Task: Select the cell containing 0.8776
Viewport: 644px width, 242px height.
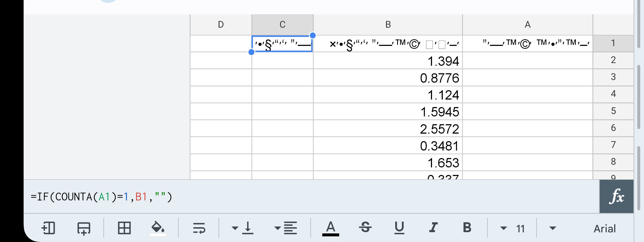Action: (388, 78)
